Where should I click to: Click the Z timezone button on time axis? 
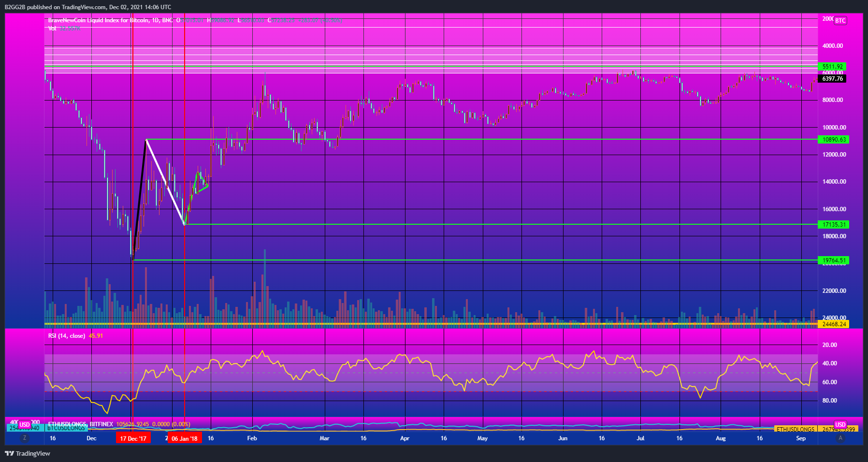[24, 438]
